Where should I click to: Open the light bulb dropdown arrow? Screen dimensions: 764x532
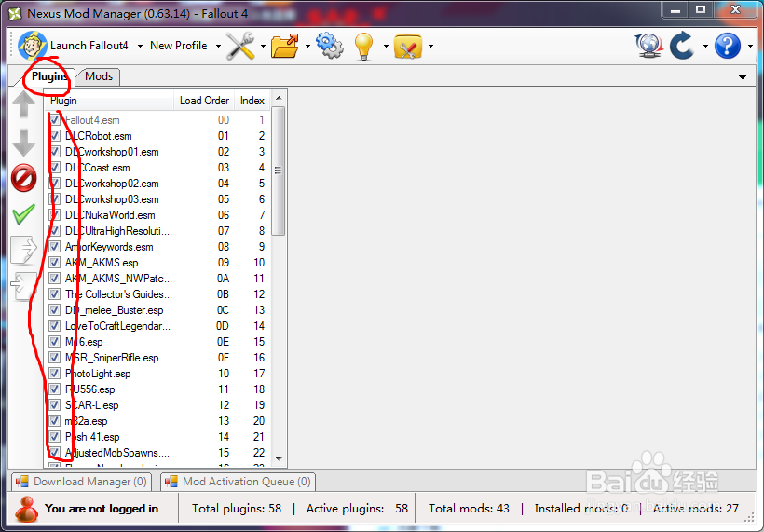click(x=386, y=47)
